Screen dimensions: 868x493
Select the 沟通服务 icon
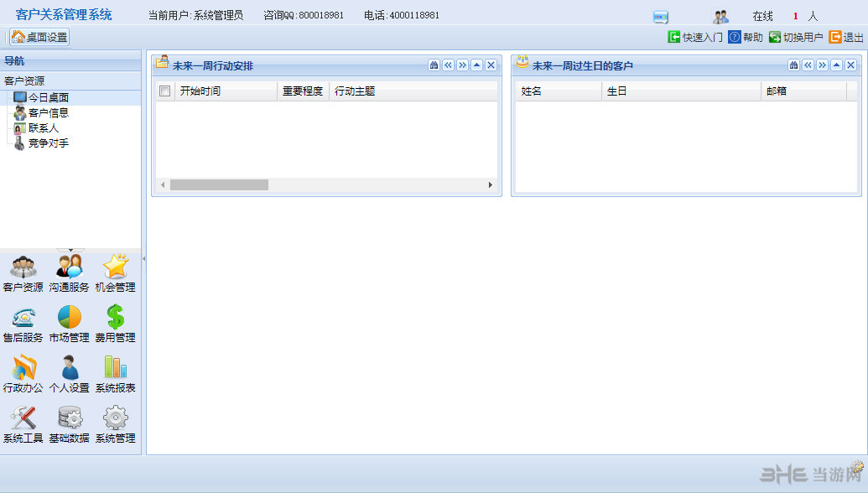[70, 272]
